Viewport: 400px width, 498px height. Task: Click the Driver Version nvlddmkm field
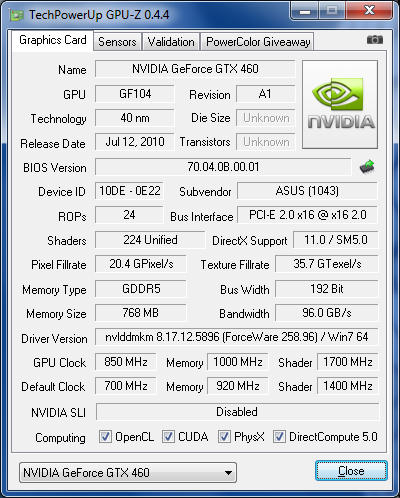[237, 337]
